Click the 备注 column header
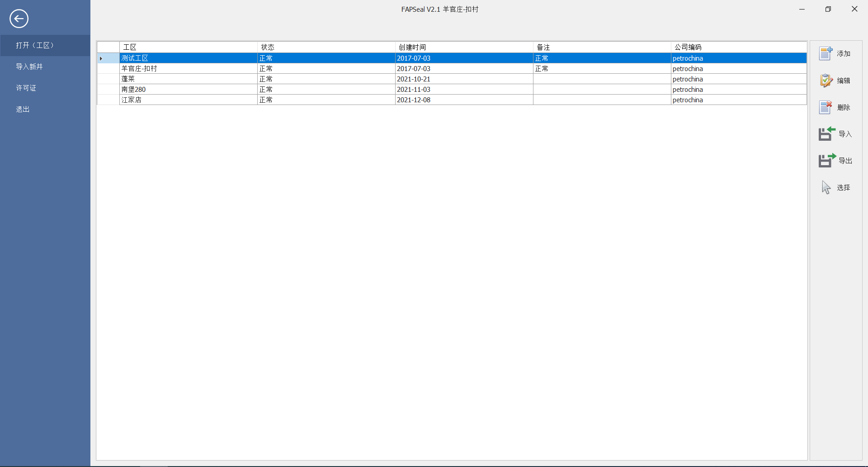The image size is (868, 467). pos(602,47)
